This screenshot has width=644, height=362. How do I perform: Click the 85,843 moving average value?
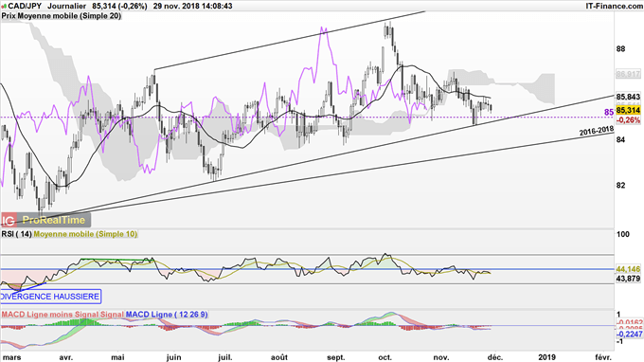pos(629,97)
